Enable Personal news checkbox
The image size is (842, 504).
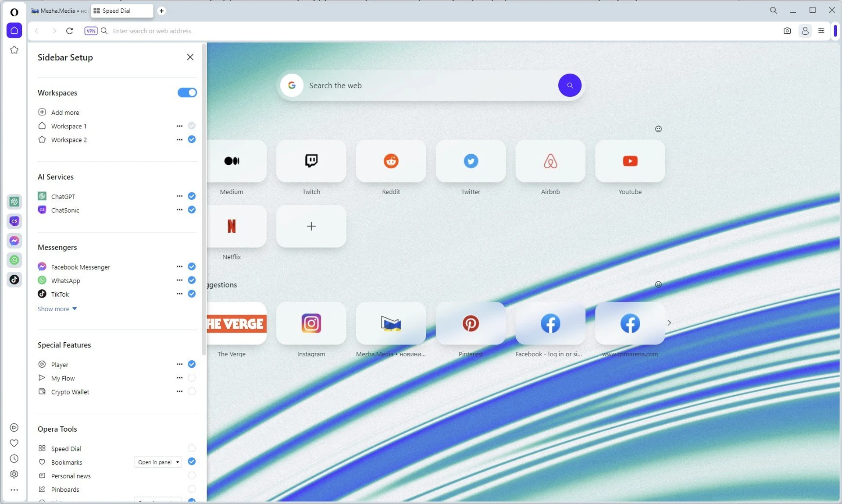coord(192,476)
